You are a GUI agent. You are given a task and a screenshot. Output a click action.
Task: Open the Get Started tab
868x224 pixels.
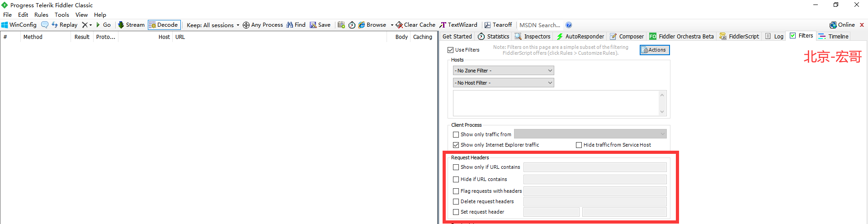[x=457, y=36]
